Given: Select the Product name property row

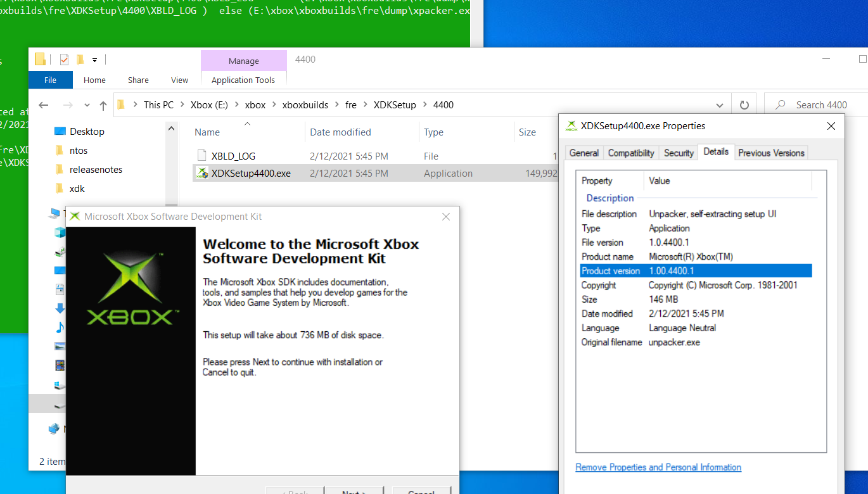Looking at the screenshot, I should [x=696, y=256].
